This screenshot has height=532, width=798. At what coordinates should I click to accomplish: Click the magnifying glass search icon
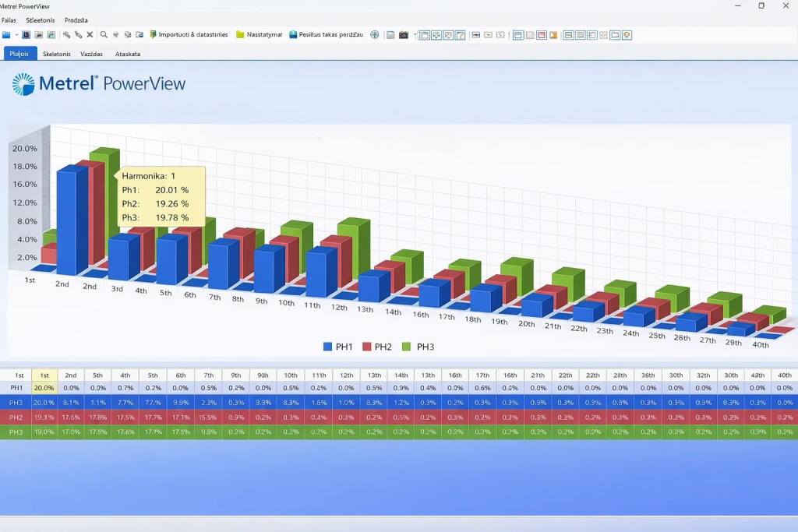point(104,35)
